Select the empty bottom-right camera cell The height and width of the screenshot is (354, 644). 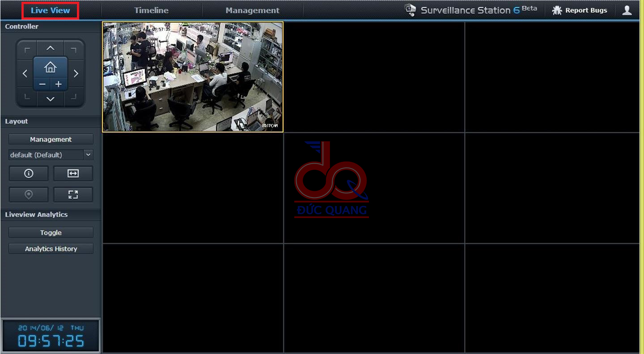(552, 298)
